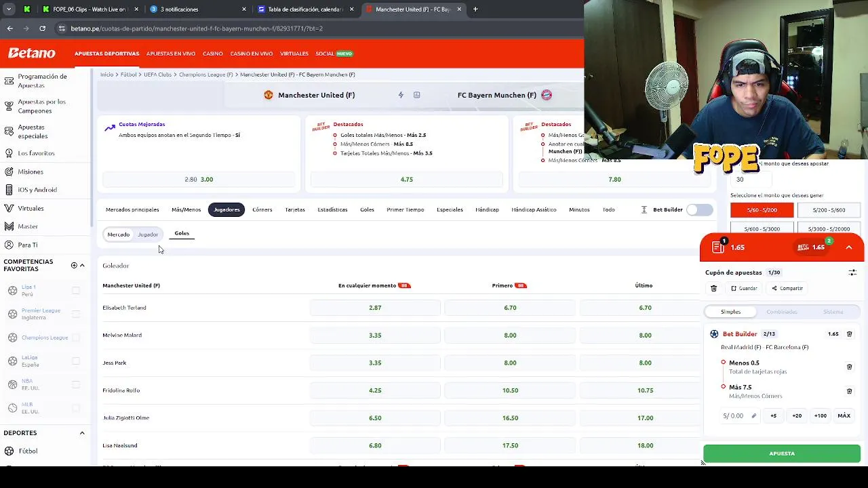Screen dimensions: 868x488
Task: Open Misiones target icon
Action: tap(9, 171)
